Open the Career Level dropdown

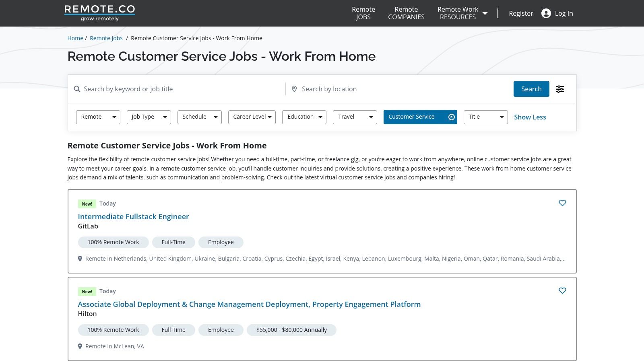click(252, 117)
